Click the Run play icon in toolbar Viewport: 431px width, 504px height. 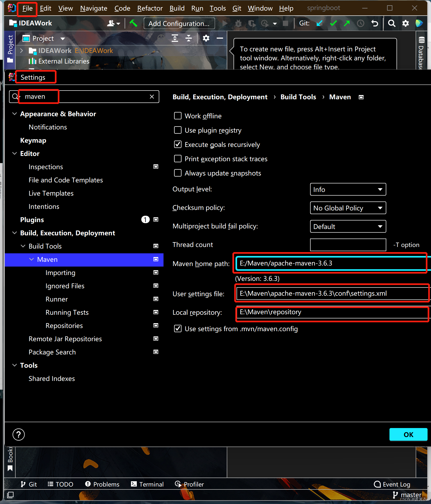coord(225,23)
